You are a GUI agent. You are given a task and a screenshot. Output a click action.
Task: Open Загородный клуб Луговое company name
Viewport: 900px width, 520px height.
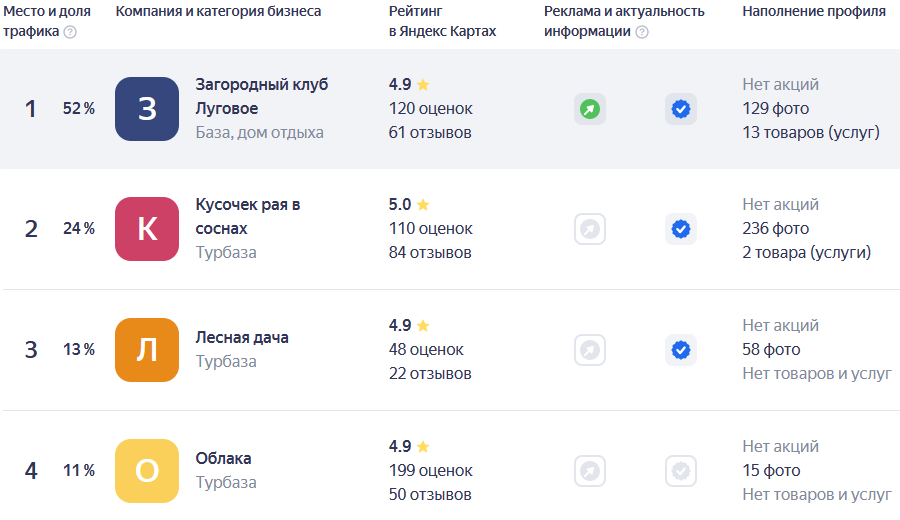262,96
